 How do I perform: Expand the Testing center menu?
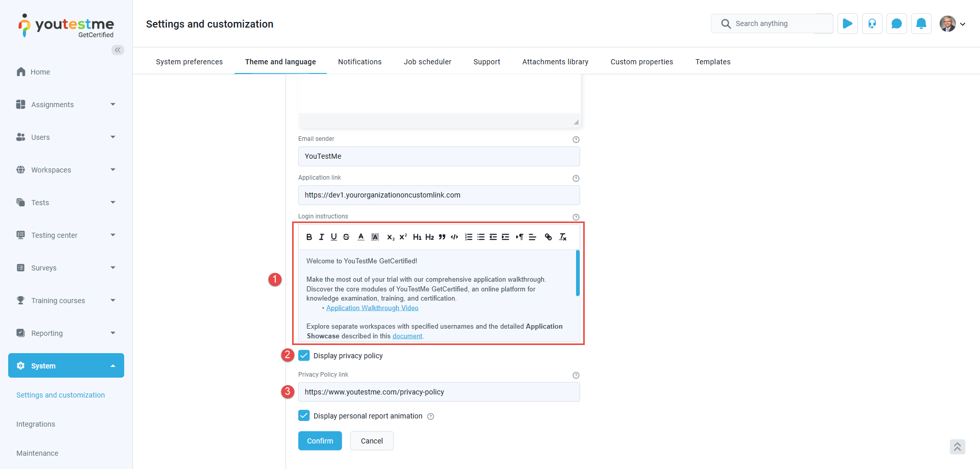pos(66,235)
